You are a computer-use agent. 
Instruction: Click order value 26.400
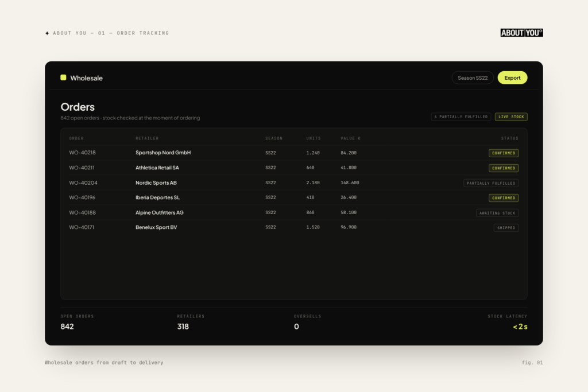[x=349, y=197]
